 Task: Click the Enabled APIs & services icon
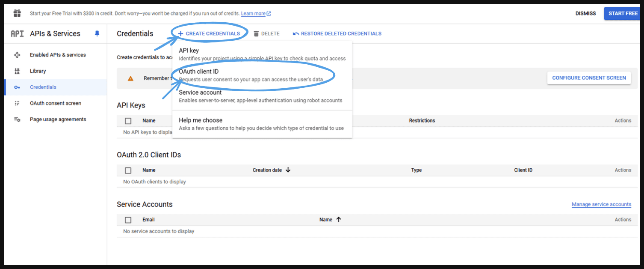[x=17, y=55]
